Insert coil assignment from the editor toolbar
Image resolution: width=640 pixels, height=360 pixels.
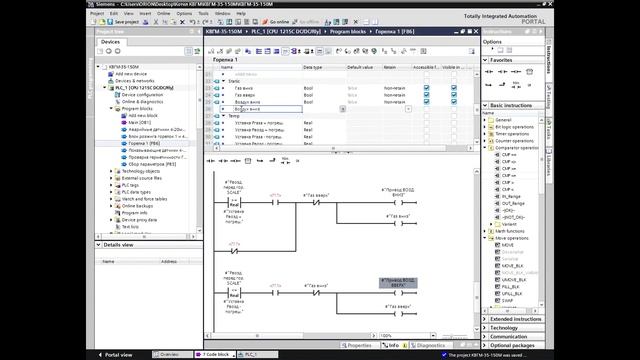(235, 161)
